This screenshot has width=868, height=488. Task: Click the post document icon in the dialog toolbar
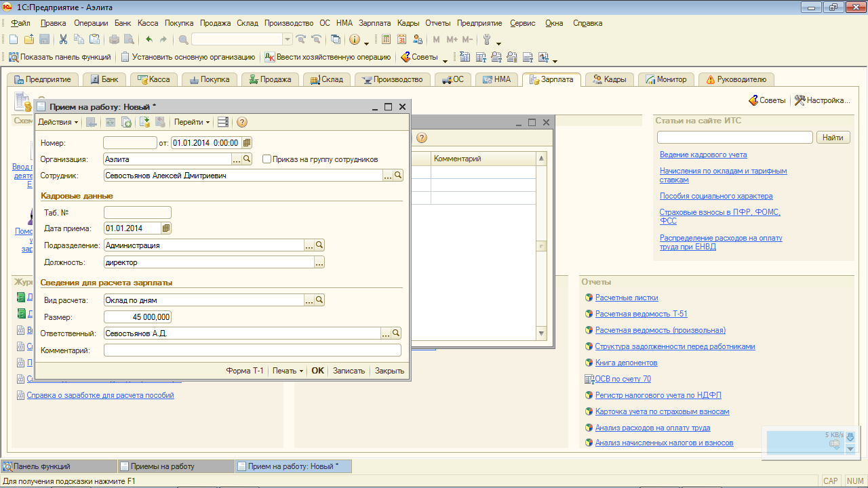tap(144, 122)
